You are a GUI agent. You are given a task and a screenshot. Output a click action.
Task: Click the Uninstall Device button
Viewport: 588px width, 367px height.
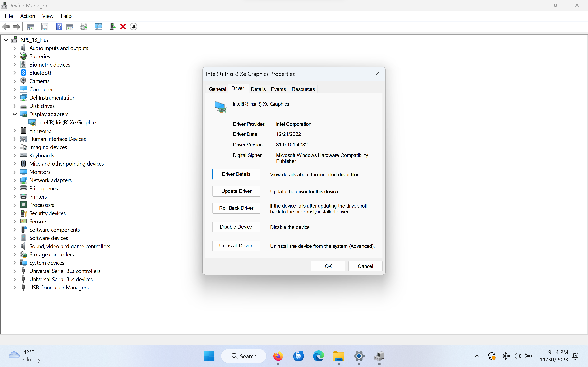(236, 246)
